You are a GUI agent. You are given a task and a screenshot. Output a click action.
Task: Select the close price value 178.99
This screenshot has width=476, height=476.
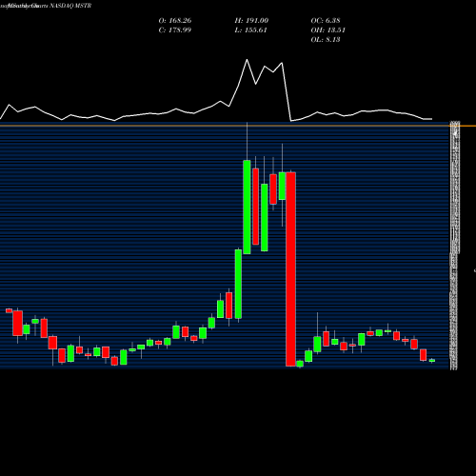[180, 30]
